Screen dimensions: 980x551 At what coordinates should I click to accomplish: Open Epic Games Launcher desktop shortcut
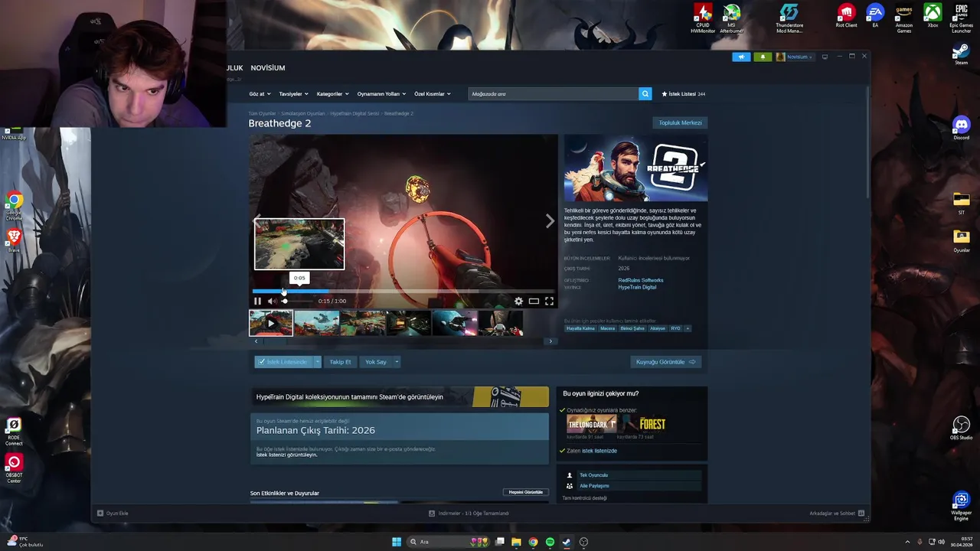tap(962, 18)
